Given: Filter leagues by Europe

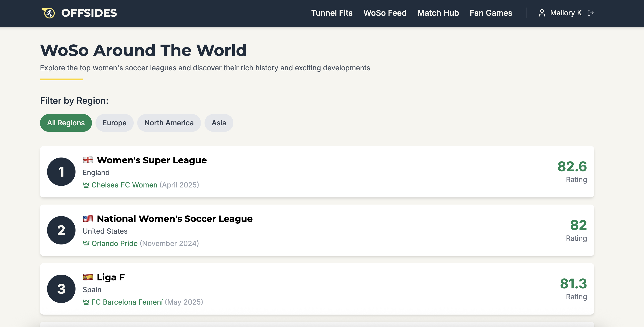Looking at the screenshot, I should click(115, 123).
